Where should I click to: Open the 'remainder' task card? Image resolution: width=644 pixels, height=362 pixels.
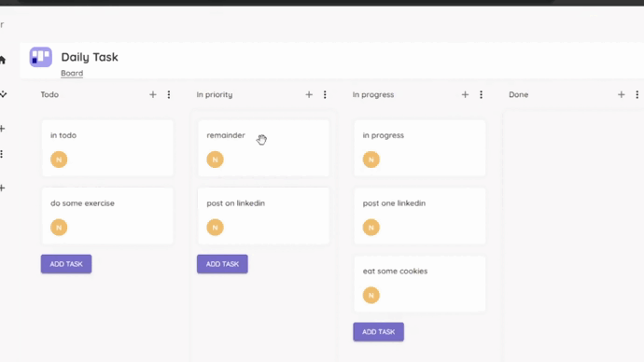263,148
